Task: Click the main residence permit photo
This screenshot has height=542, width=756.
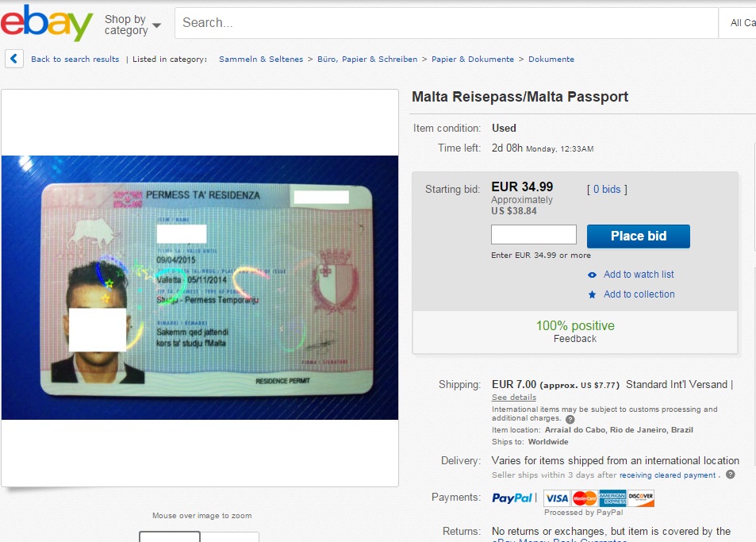Action: pyautogui.click(x=200, y=287)
